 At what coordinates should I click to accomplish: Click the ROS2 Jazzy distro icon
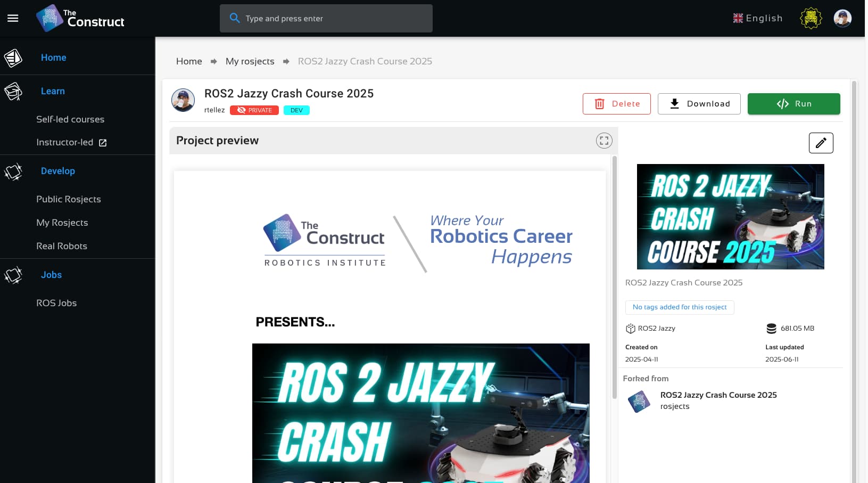[631, 329]
